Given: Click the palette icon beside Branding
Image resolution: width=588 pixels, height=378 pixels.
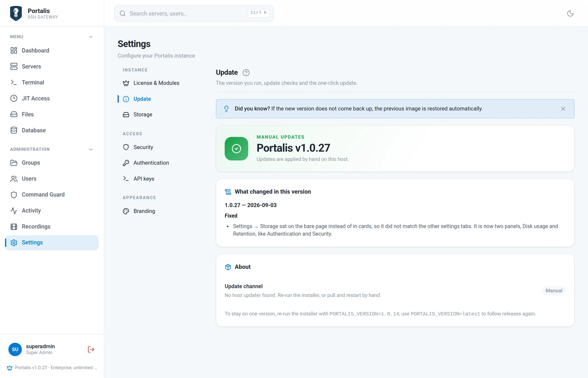Looking at the screenshot, I should [x=126, y=211].
